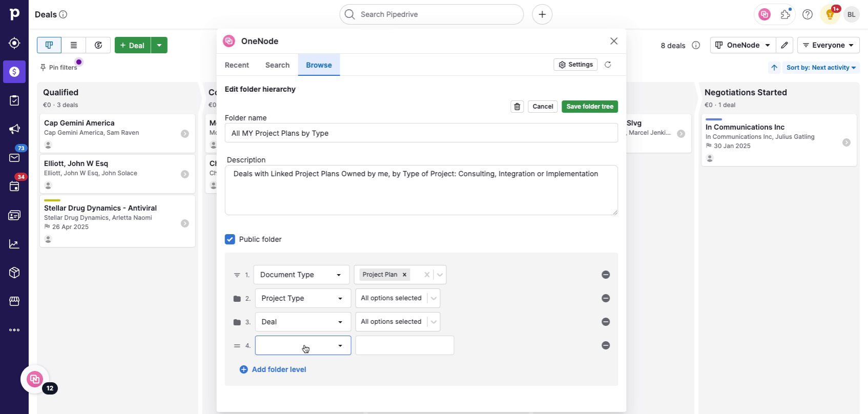Click Save folder tree button
This screenshot has height=414, width=868.
590,107
